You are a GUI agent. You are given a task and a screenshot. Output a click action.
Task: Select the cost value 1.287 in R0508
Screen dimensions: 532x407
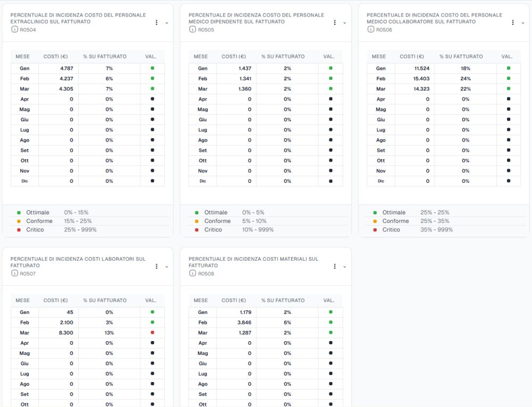point(245,333)
